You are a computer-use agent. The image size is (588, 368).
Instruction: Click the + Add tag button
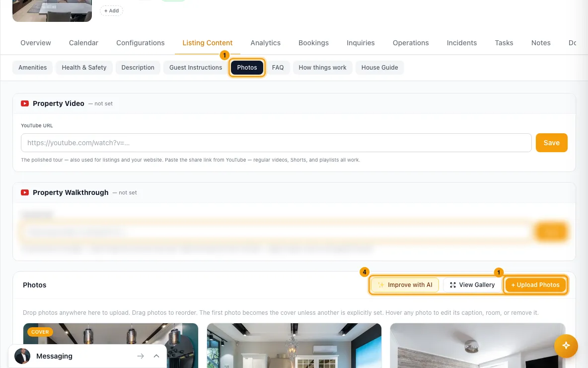click(111, 10)
